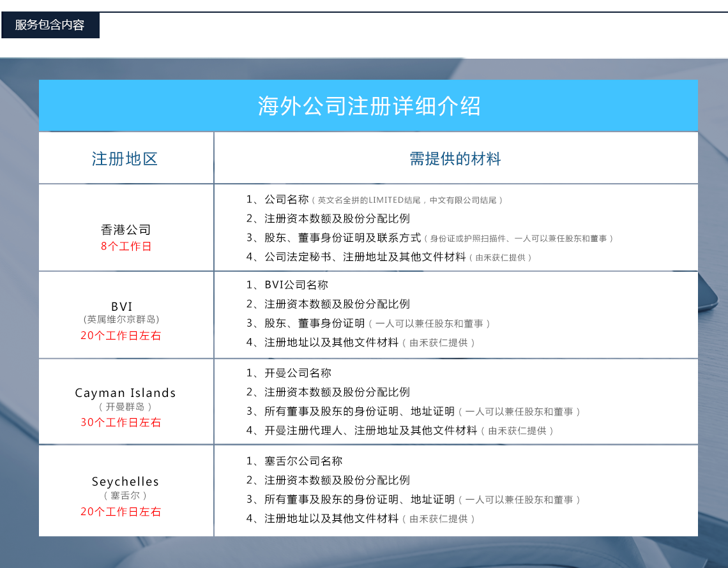
Task: Click Hong Kong item 1 公司名称
Action: click(287, 200)
